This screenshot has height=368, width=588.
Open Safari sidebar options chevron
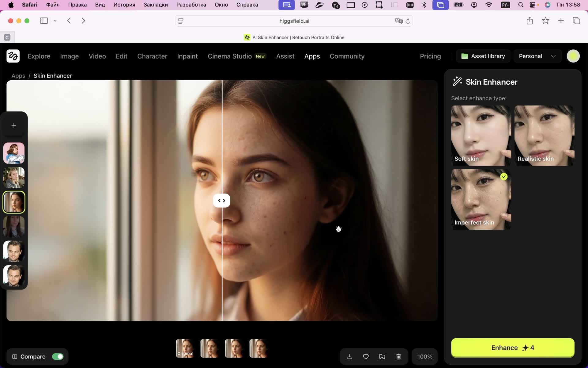[55, 21]
